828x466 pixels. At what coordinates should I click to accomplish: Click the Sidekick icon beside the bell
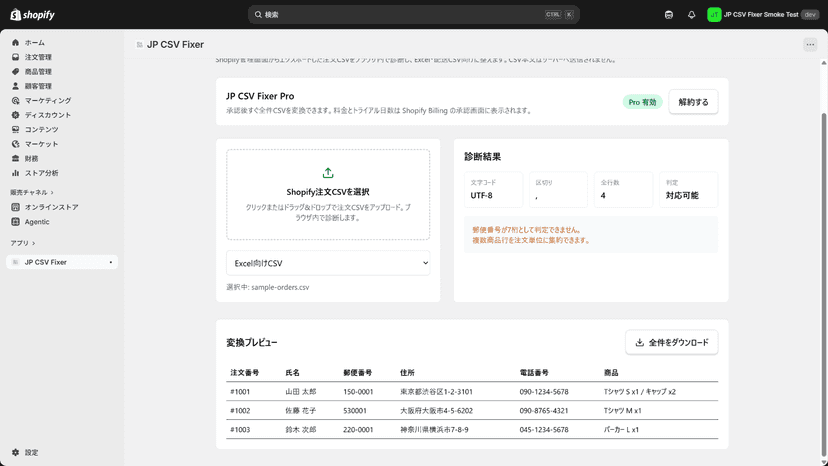coord(669,15)
